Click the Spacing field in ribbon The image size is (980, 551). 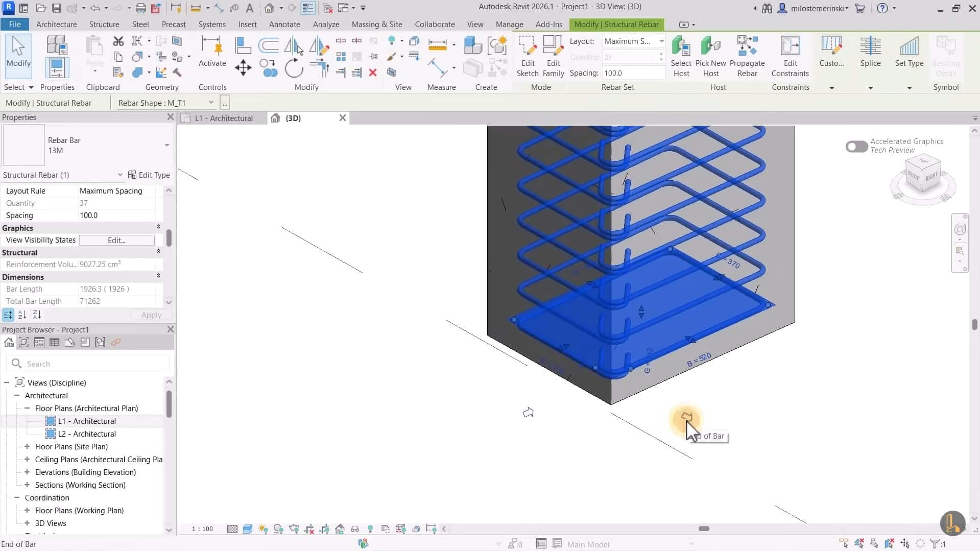633,73
